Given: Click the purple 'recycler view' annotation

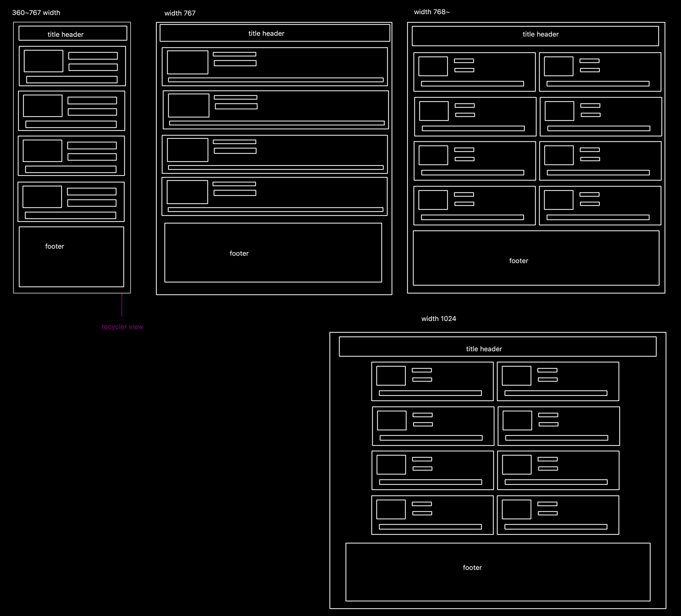Looking at the screenshot, I should coord(122,327).
